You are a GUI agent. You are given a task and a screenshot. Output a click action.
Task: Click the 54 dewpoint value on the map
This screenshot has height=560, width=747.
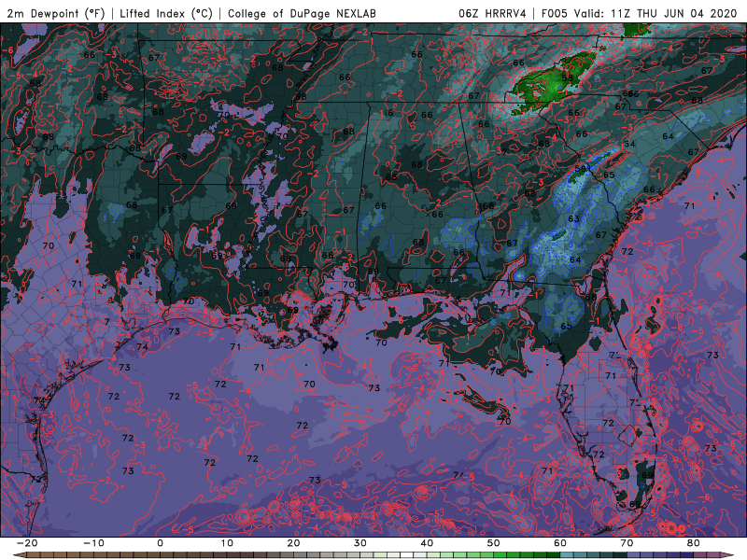(x=629, y=144)
